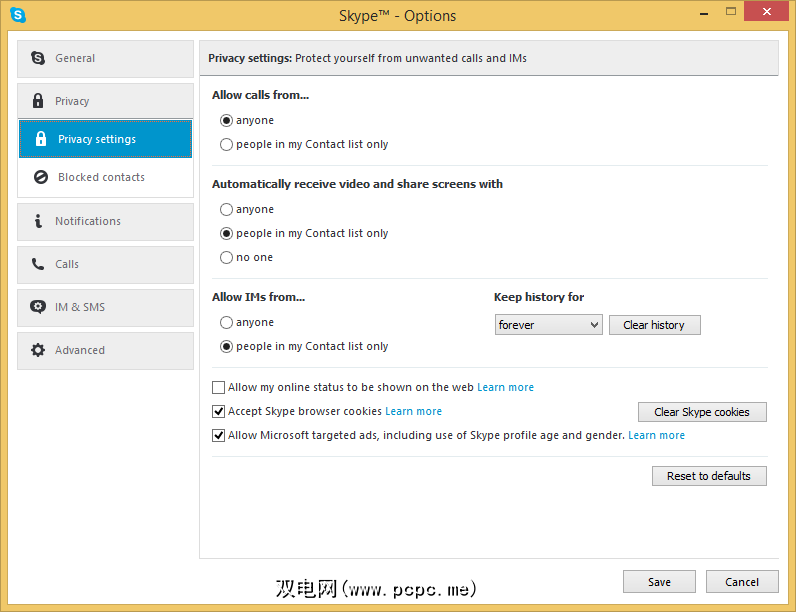796x612 pixels.
Task: Click the Skype logo in the title bar
Action: (x=18, y=15)
